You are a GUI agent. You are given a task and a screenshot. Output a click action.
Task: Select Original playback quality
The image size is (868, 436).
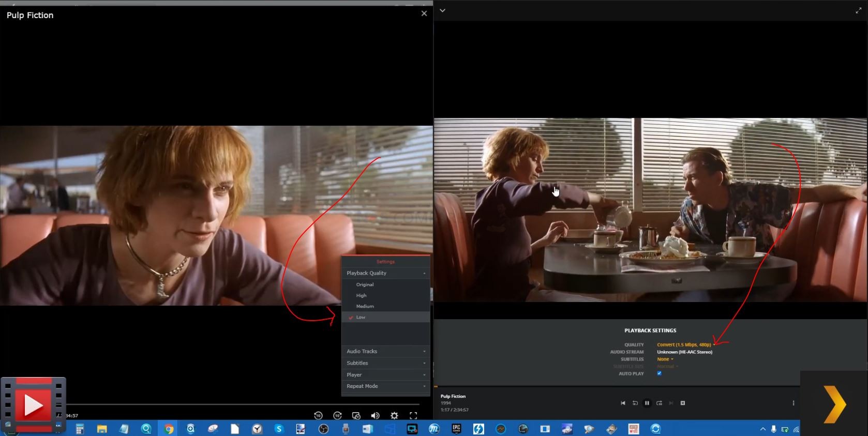click(x=385, y=284)
